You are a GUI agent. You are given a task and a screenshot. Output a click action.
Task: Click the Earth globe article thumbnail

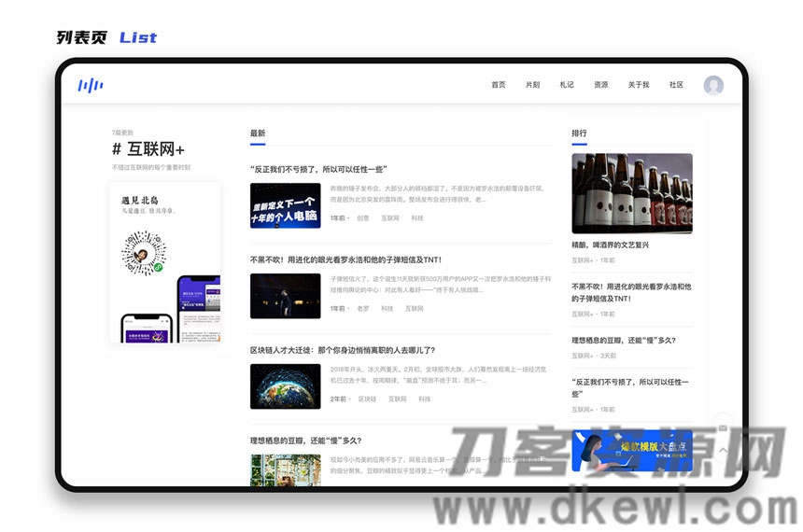point(285,385)
